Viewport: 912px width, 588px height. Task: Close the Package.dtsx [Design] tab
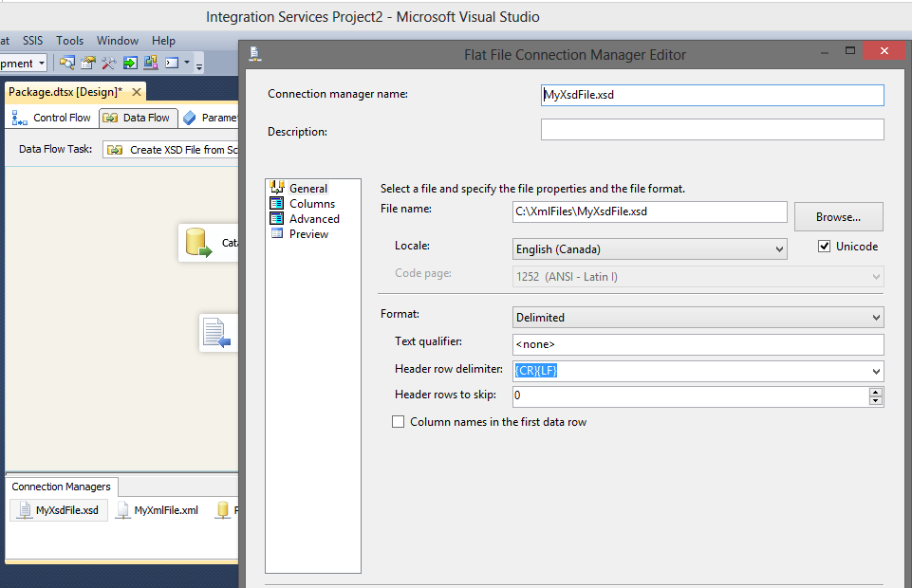[x=137, y=92]
